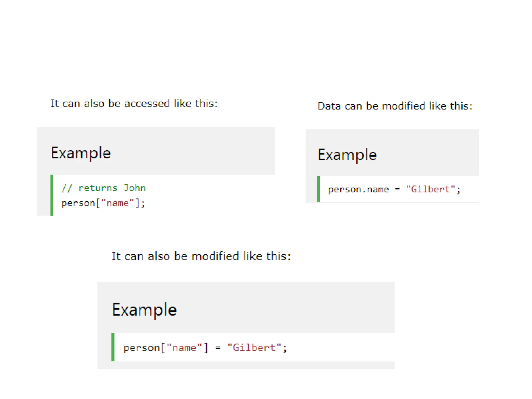
Task: Click the person["name"]; line under the comment
Action: 103,203
